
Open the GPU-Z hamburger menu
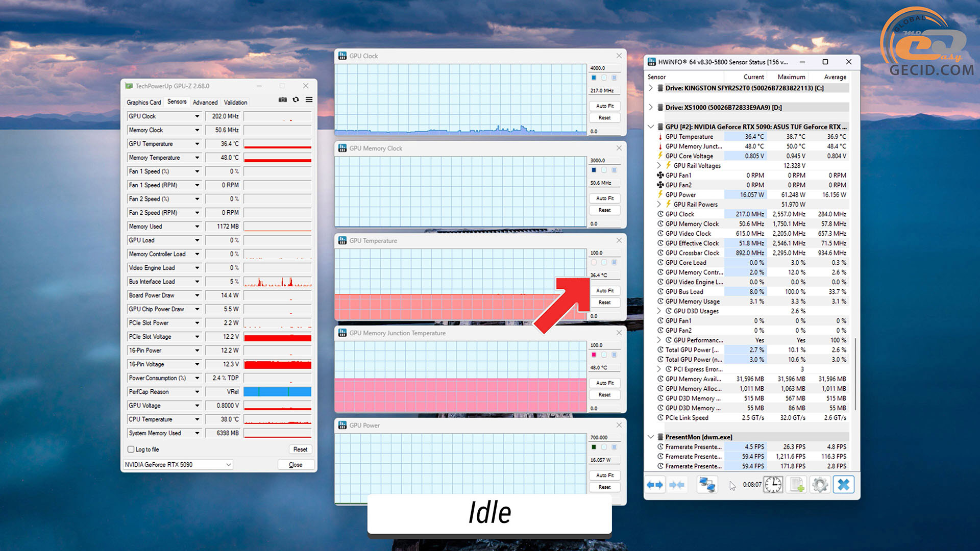pyautogui.click(x=309, y=100)
